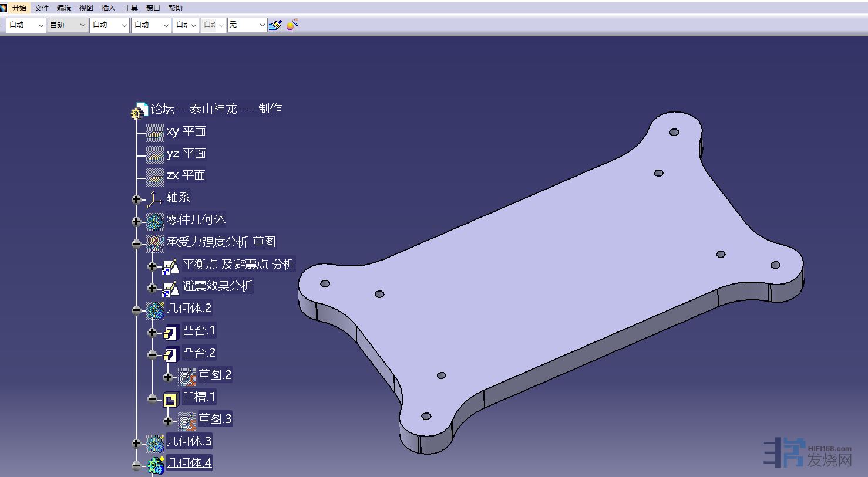Click the 凹槽.1 pocket feature icon

click(170, 399)
